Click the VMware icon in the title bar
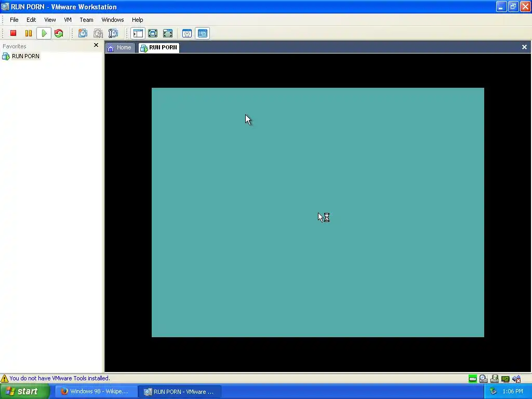Screen dimensions: 532x399 point(5,7)
